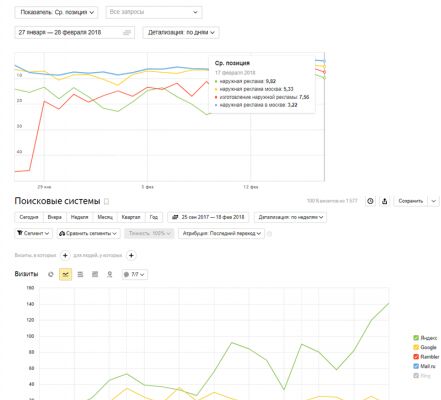Select the 'Неделя' period tab
Screen dimensions: 441x400
(x=79, y=217)
